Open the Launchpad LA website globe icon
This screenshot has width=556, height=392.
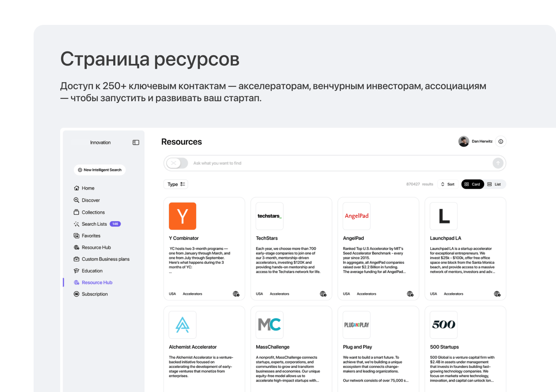[x=497, y=294]
